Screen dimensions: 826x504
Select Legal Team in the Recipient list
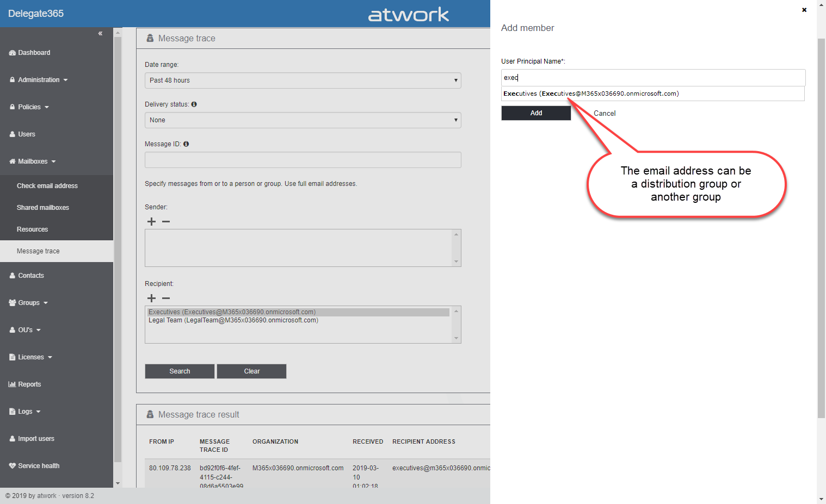(x=233, y=320)
